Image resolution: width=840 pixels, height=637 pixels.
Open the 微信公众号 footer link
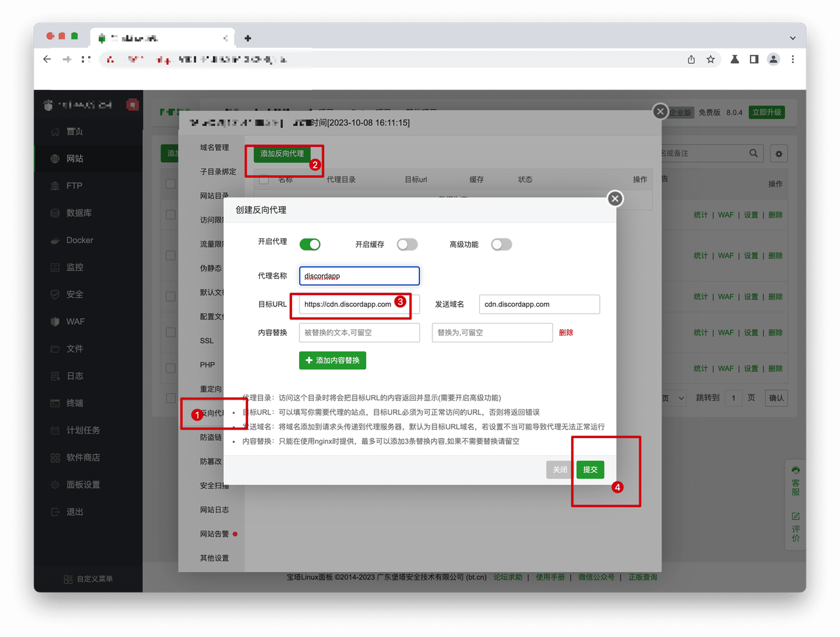(597, 577)
